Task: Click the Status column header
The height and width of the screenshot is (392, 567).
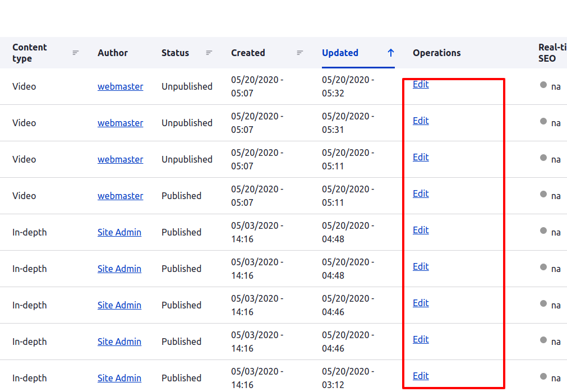Action: coord(174,53)
